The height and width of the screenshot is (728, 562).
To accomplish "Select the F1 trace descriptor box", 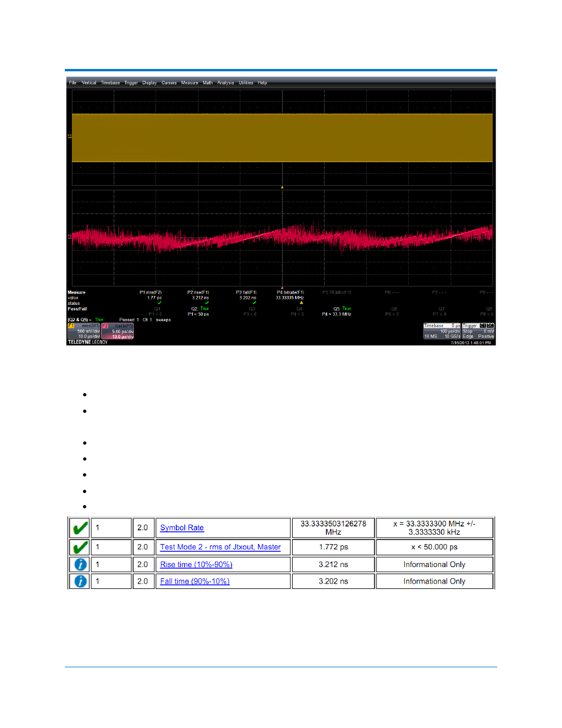I will tap(84, 331).
